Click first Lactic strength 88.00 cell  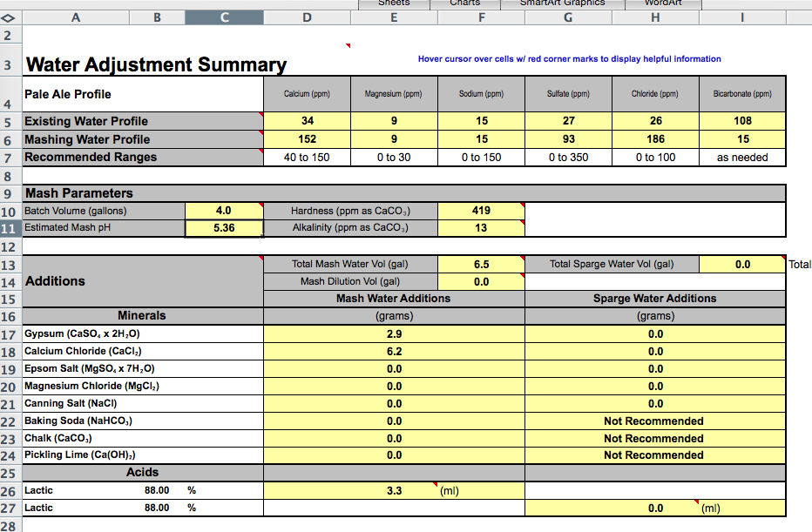coord(157,490)
